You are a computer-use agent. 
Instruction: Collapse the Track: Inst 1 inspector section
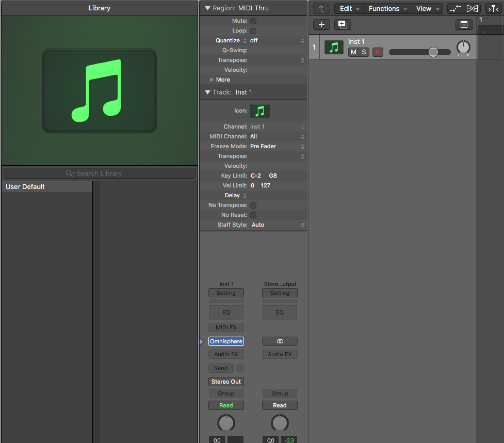tap(208, 92)
